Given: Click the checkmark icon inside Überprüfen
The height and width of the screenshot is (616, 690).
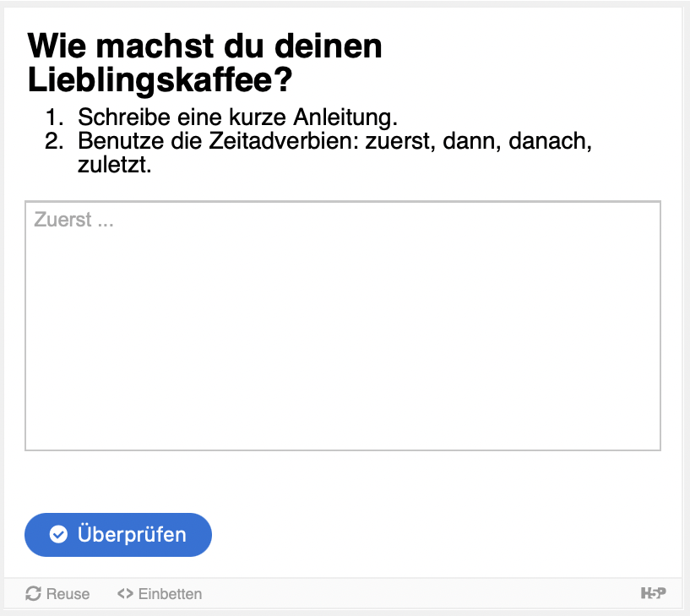Looking at the screenshot, I should (x=58, y=534).
